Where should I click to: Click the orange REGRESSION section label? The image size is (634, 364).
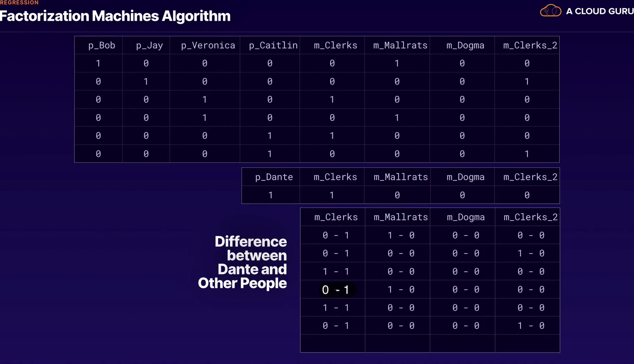click(19, 3)
